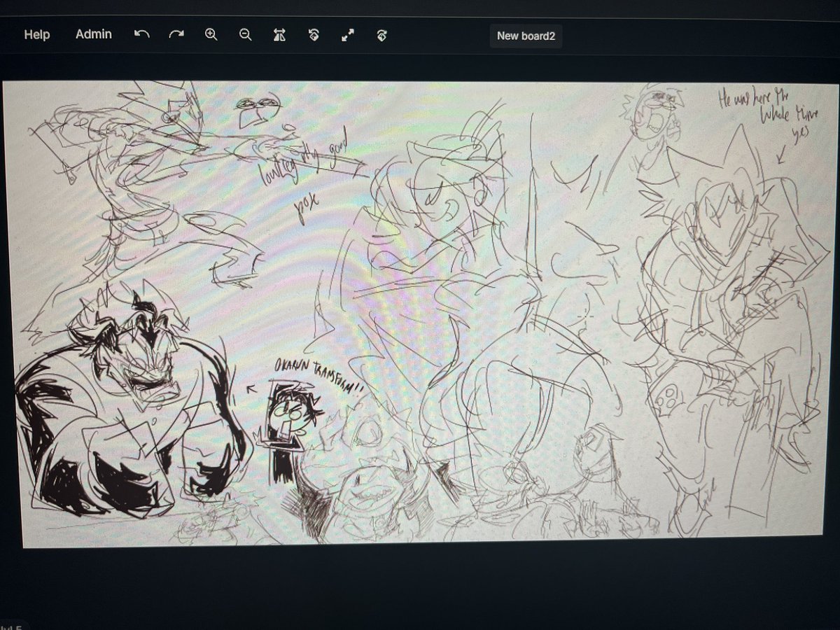Redo the undone stroke
840x630 pixels.
(x=176, y=35)
